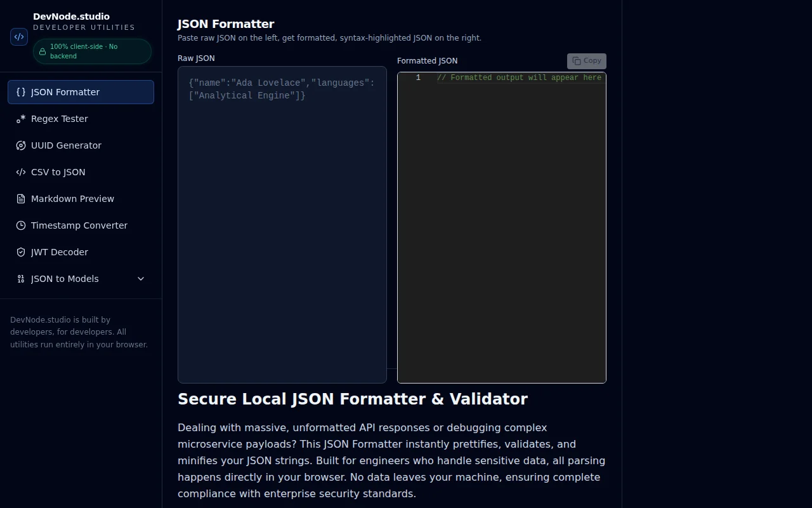This screenshot has height=508, width=812.
Task: Click the CSV to JSON code icon
Action: point(21,172)
